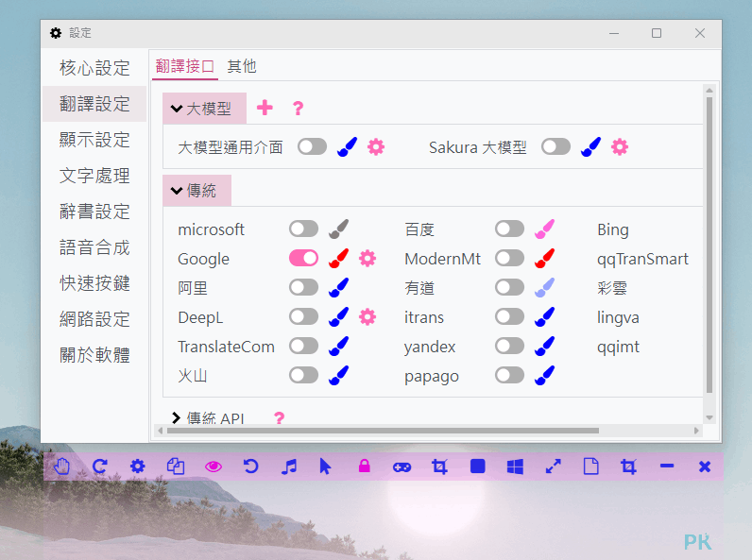Enable the microsoft translator switch
The width and height of the screenshot is (752, 560).
click(303, 229)
